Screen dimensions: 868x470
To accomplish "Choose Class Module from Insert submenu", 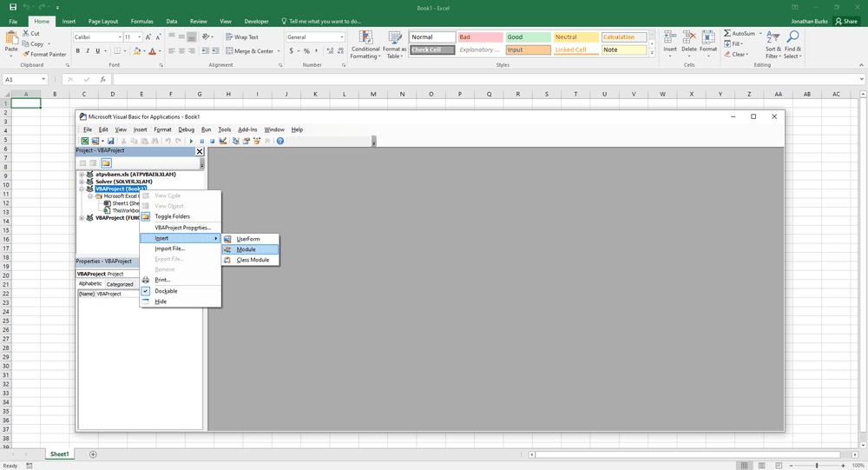I will tap(250, 260).
